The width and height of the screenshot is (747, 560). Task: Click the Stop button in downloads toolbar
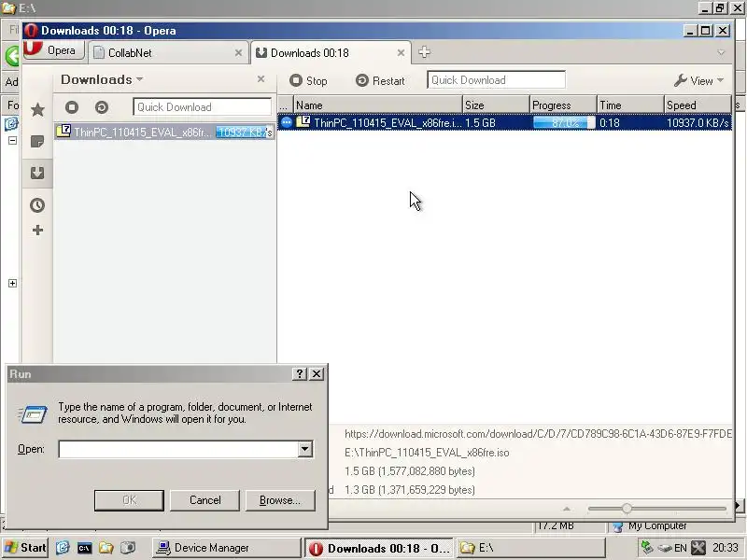308,80
